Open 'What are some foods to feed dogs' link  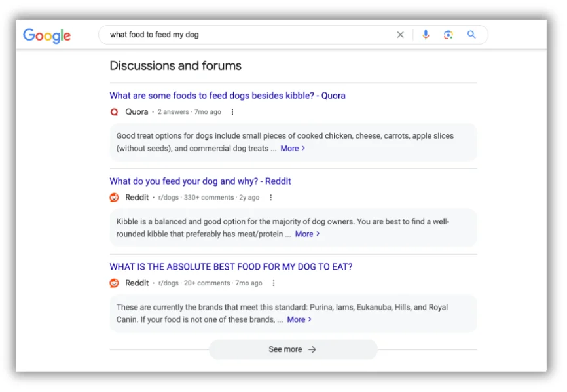coord(227,96)
